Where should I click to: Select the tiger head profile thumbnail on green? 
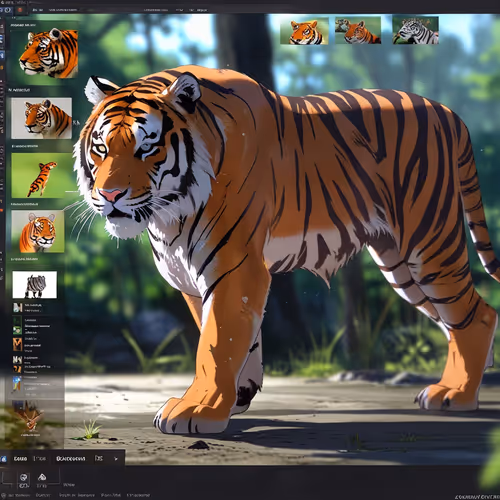[x=44, y=54]
